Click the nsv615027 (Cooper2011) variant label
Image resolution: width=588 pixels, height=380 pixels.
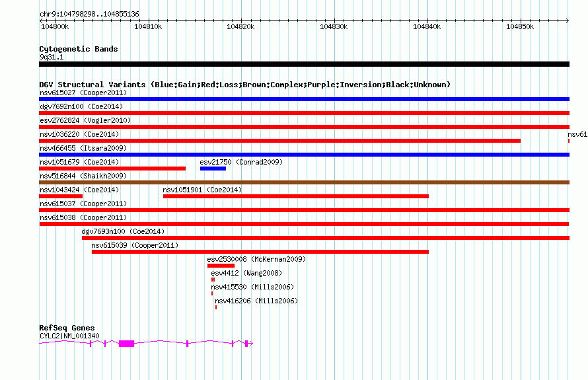[83, 93]
